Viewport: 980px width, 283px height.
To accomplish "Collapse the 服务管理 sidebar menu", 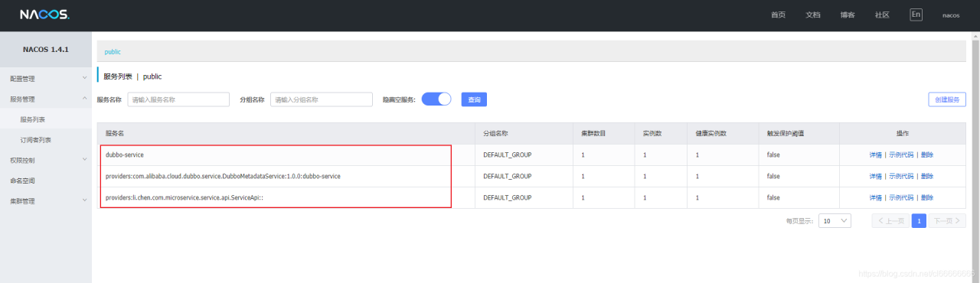I will (x=46, y=99).
